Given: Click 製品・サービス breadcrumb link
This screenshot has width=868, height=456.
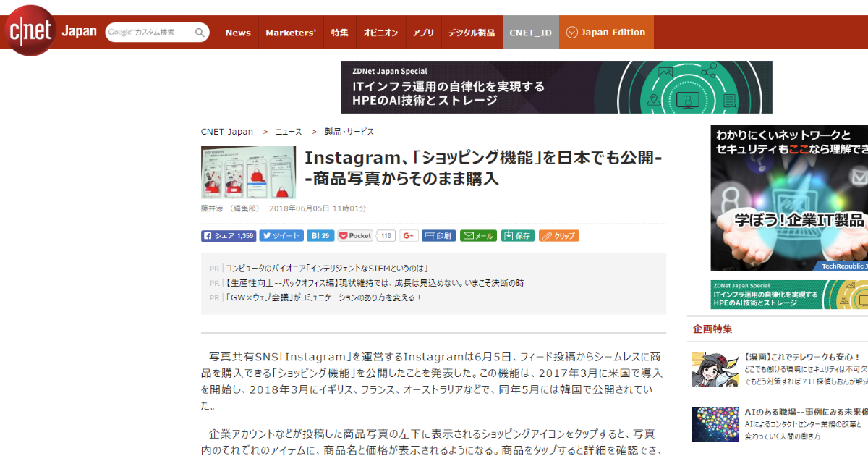Looking at the screenshot, I should tap(349, 132).
